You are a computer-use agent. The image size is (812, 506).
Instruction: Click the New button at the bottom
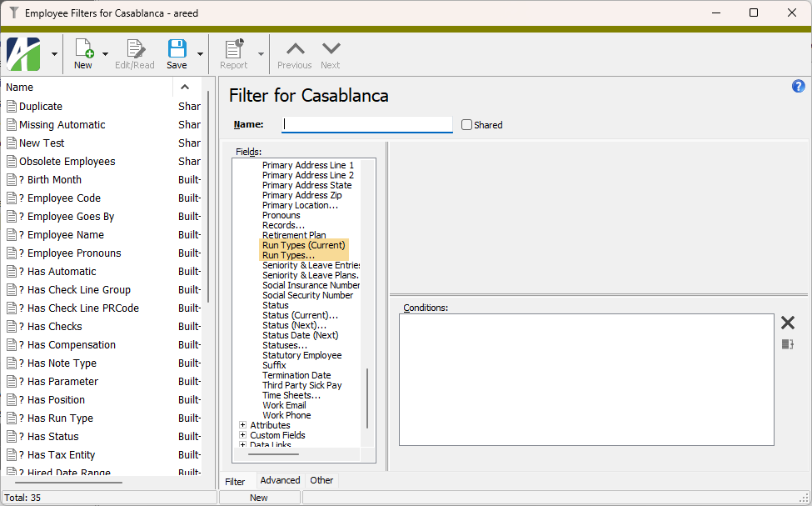pyautogui.click(x=259, y=496)
